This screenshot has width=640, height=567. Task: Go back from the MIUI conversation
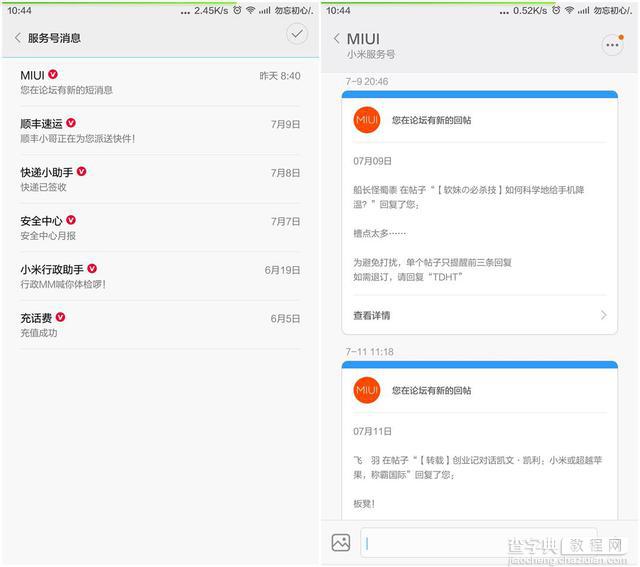click(336, 39)
